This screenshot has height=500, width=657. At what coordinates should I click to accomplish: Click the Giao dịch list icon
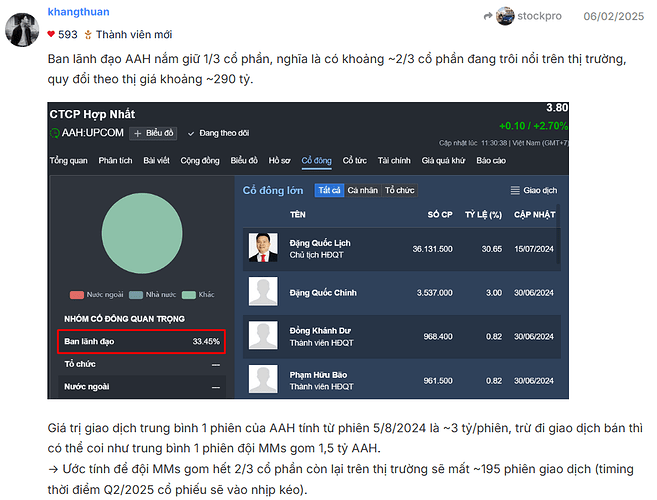[x=515, y=190]
